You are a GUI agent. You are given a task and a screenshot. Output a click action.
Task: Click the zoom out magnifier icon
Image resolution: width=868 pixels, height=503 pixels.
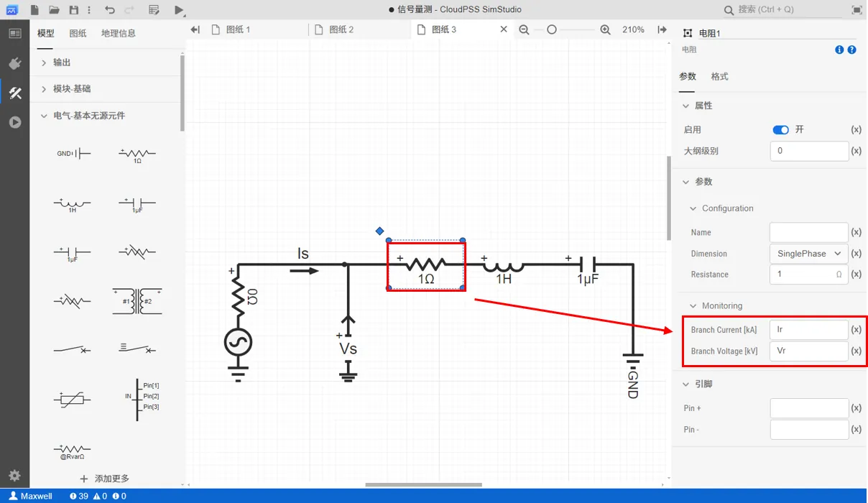pos(524,29)
